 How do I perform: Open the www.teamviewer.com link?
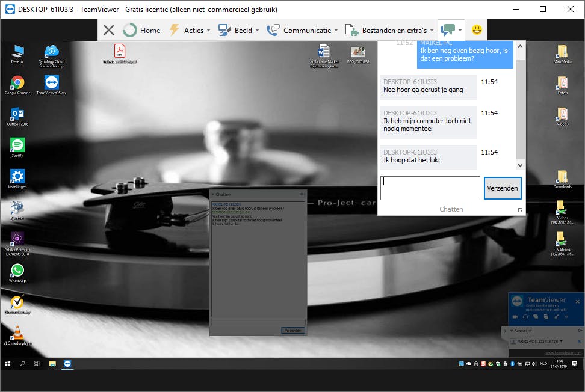pyautogui.click(x=563, y=353)
